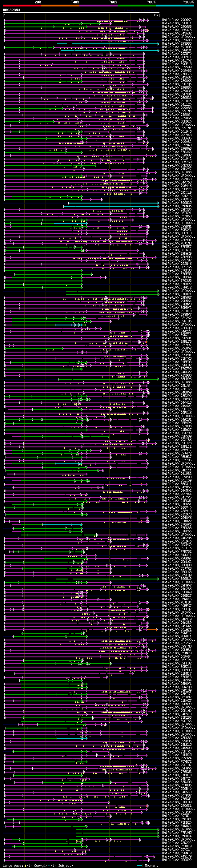Select subject label UniRef100_P93797
Viewport: 197px width, 868px height.
(x=177, y=260)
